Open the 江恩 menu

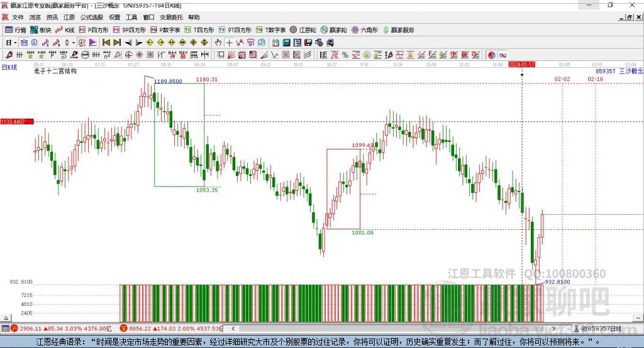pyautogui.click(x=69, y=18)
